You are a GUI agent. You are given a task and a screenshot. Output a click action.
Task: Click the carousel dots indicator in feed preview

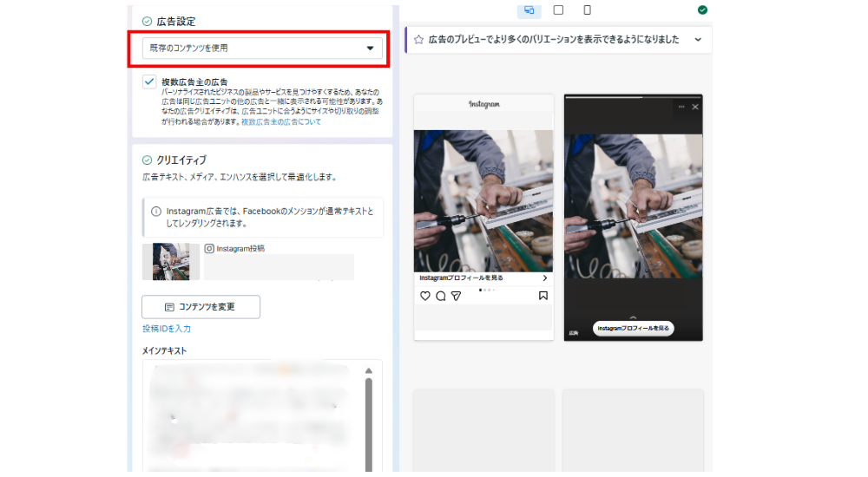tap(489, 290)
